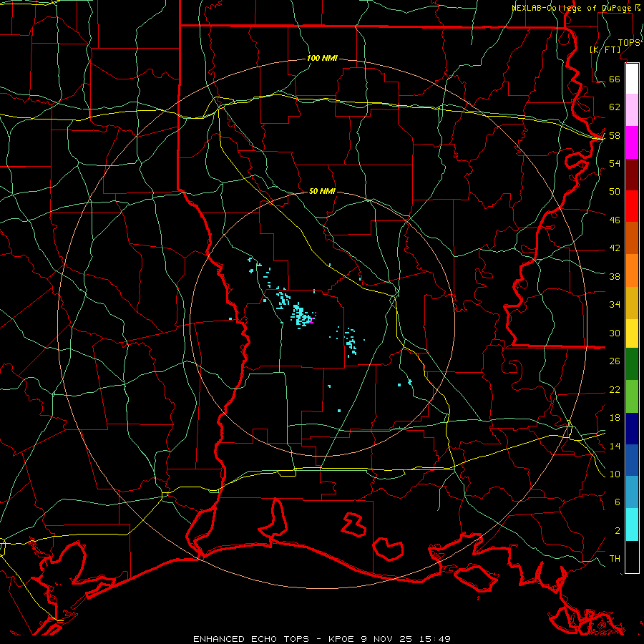Click the legend value 66
644x644 pixels.
tap(615, 79)
